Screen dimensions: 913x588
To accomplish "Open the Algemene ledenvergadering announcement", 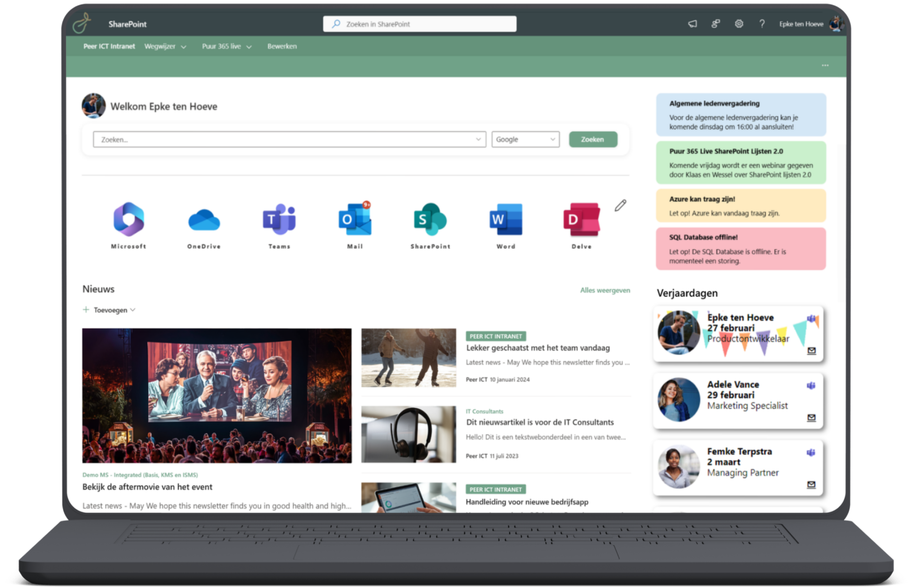I will [x=741, y=114].
